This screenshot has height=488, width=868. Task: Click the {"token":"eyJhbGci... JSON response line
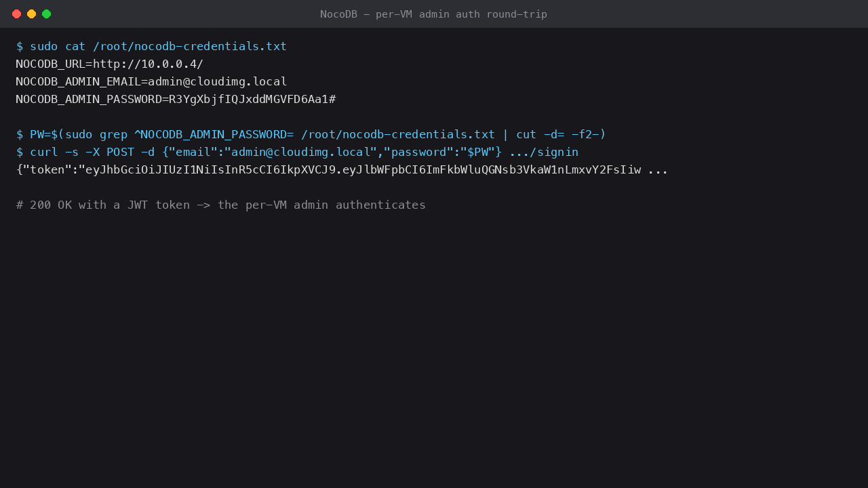coord(342,169)
